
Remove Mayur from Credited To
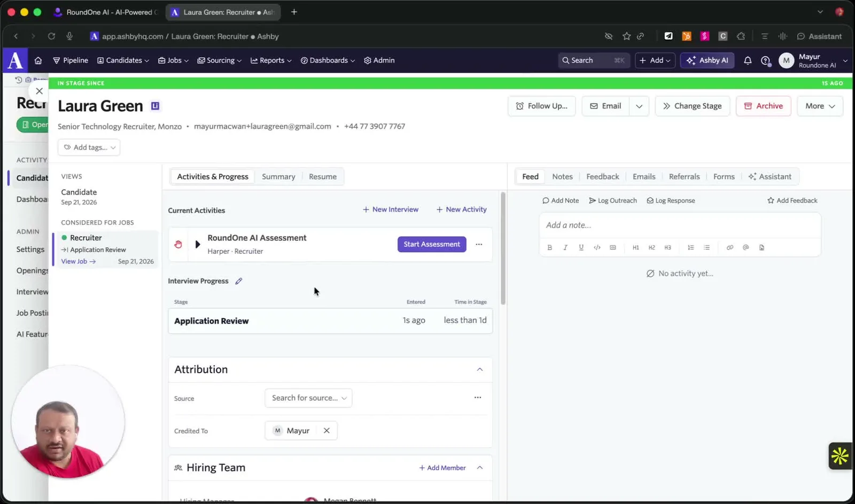coord(327,431)
